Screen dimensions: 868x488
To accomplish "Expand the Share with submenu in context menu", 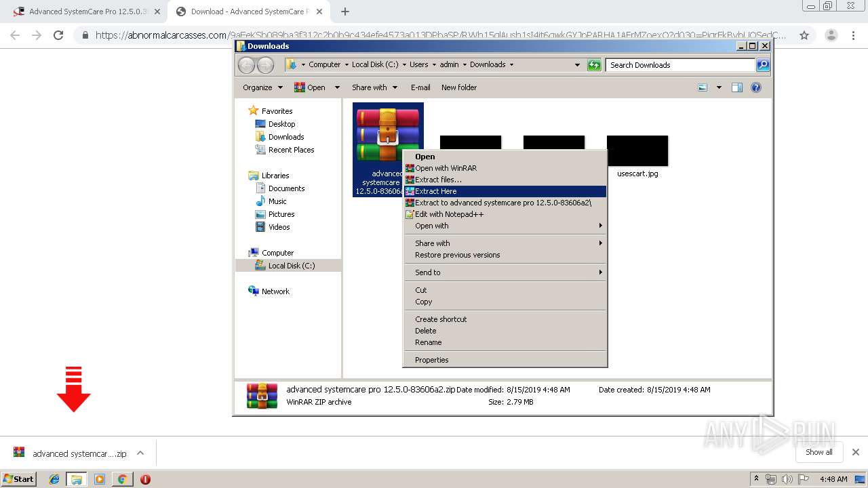I will coord(505,243).
